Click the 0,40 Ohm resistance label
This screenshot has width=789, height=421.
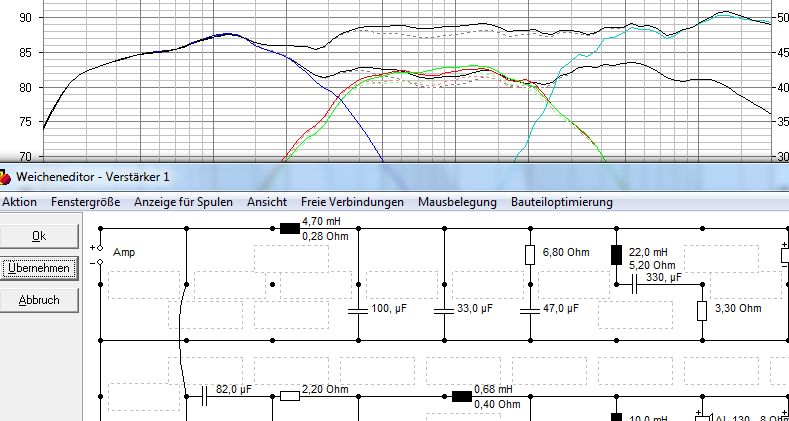pos(497,404)
